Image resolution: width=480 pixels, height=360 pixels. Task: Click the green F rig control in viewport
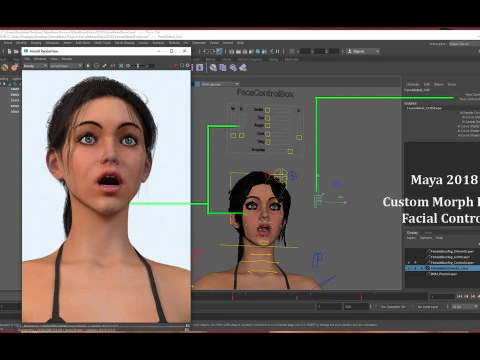click(x=318, y=201)
